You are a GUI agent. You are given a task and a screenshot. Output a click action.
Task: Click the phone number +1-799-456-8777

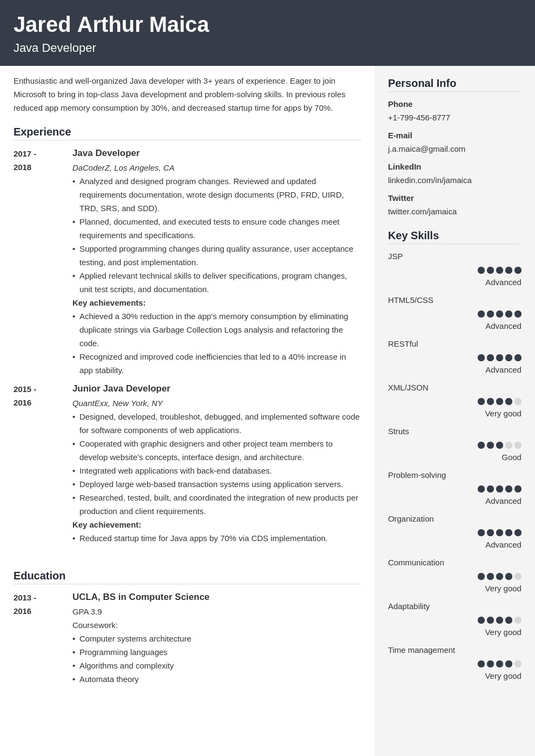419,118
